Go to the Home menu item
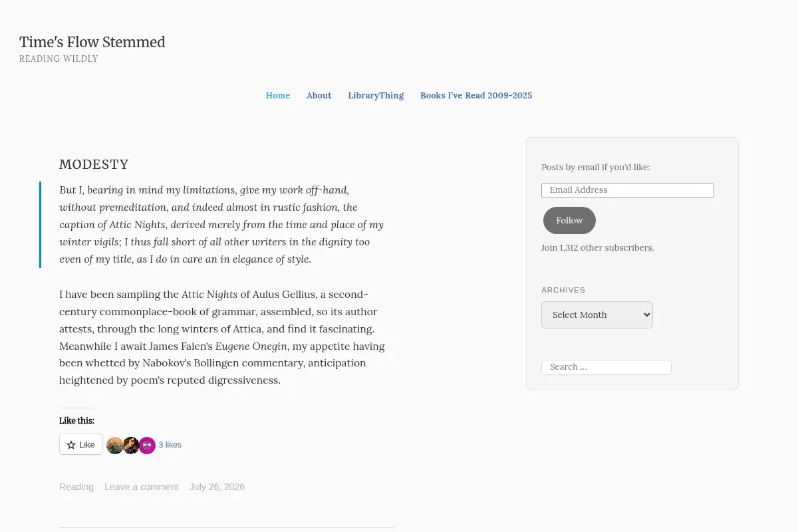This screenshot has width=798, height=532. [278, 95]
